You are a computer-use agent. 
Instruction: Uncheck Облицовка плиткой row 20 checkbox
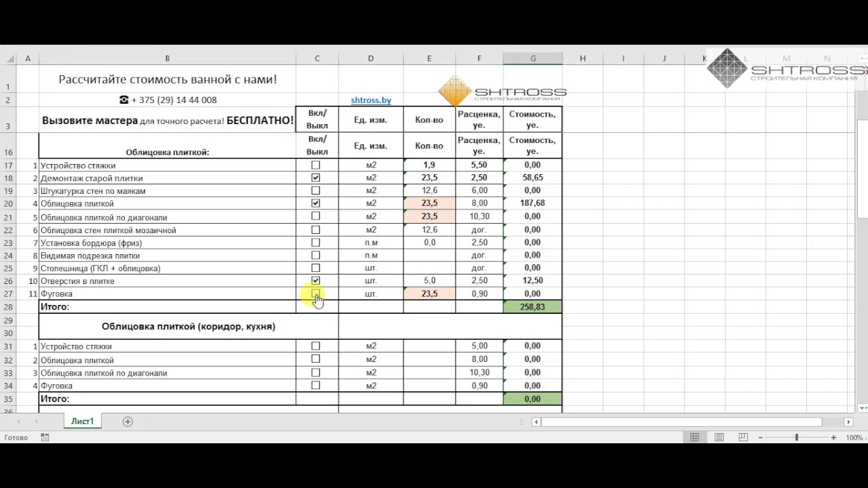coord(315,203)
